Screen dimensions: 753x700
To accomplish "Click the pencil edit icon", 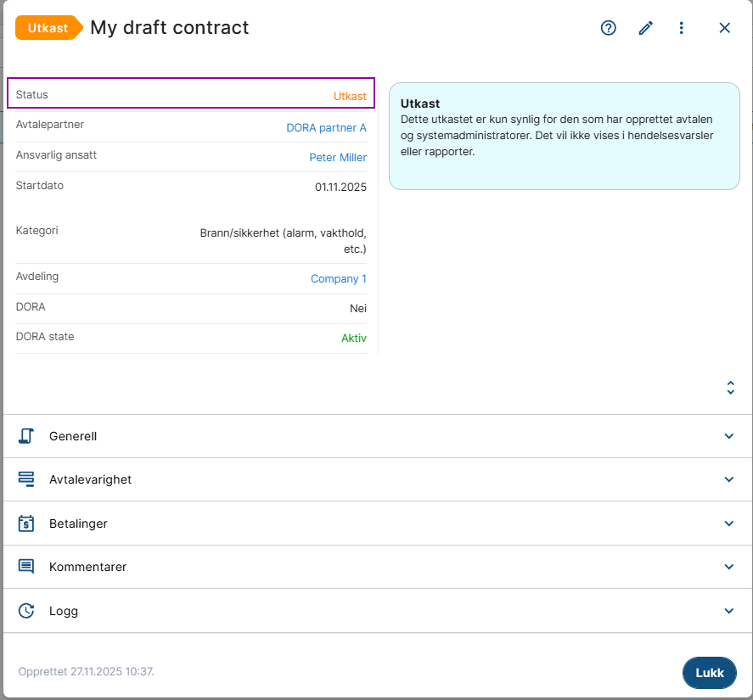I will tap(646, 28).
